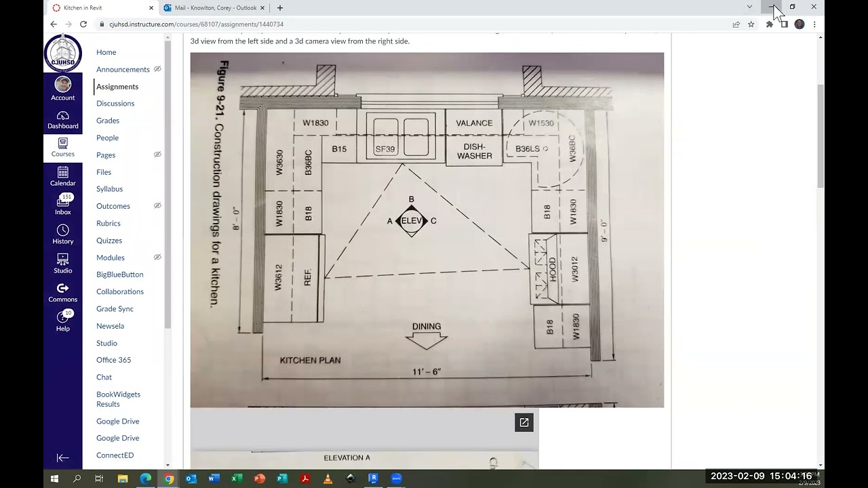Click the share page icon in address bar
The height and width of the screenshot is (488, 868).
click(736, 24)
